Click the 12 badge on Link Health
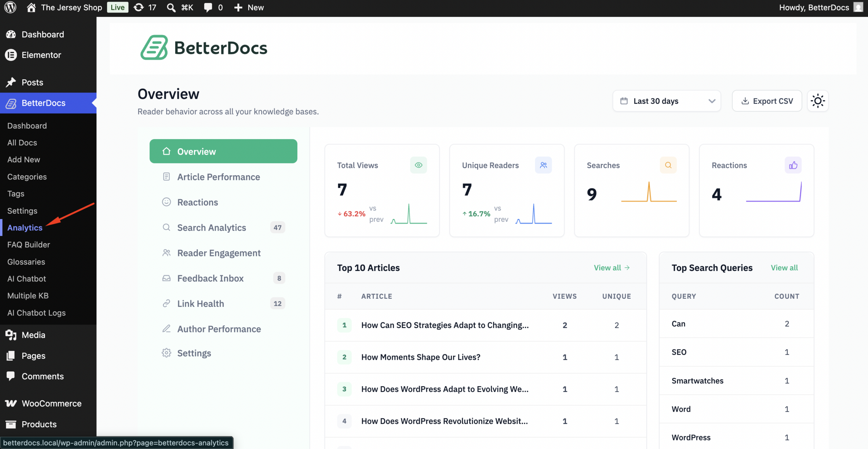Screen dimensions: 868x449 (277, 304)
